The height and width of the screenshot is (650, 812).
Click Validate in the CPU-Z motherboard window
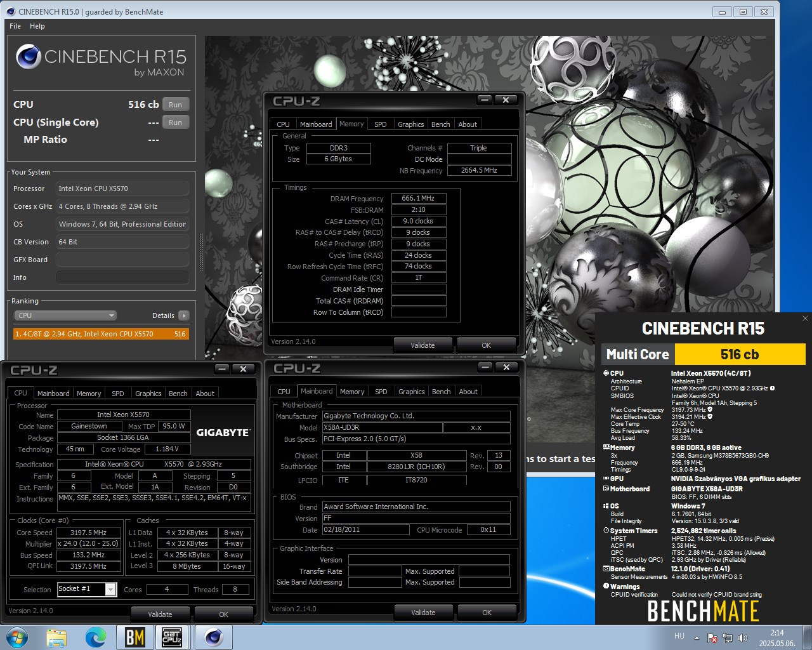tap(423, 613)
